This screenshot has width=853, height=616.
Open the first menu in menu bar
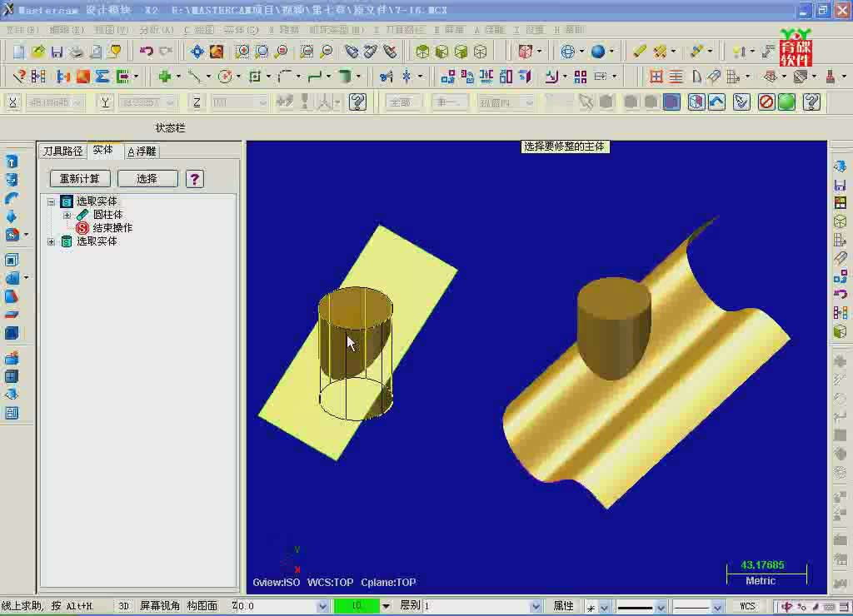click(x=22, y=29)
